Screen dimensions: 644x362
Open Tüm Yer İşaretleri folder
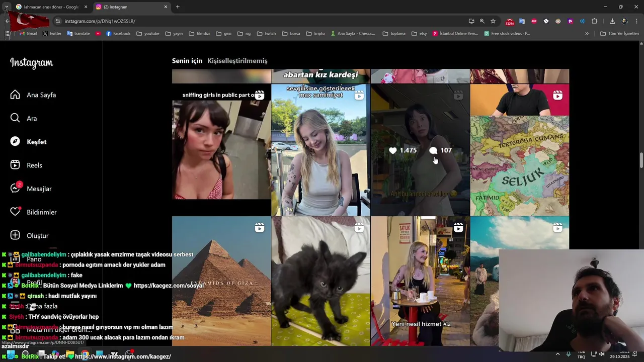620,34
